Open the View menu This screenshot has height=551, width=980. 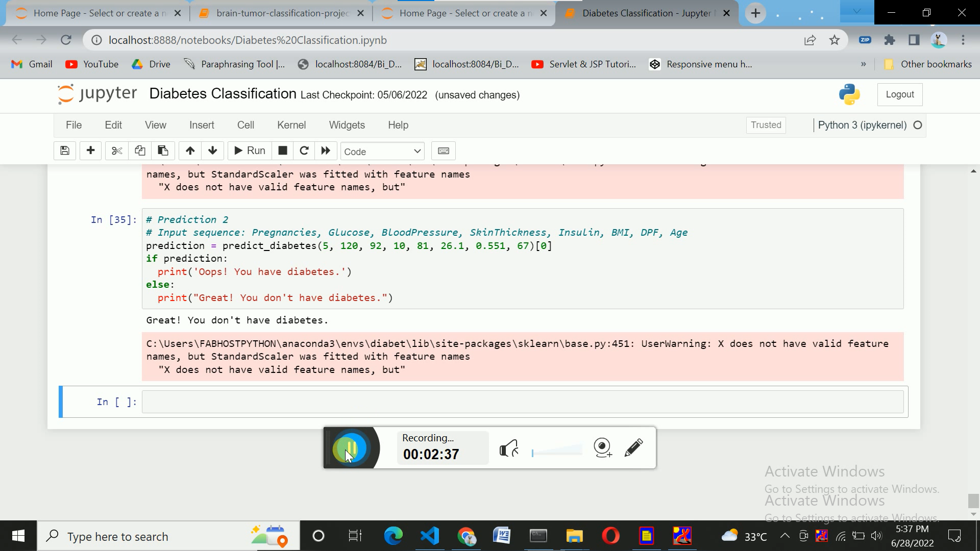coord(155,125)
